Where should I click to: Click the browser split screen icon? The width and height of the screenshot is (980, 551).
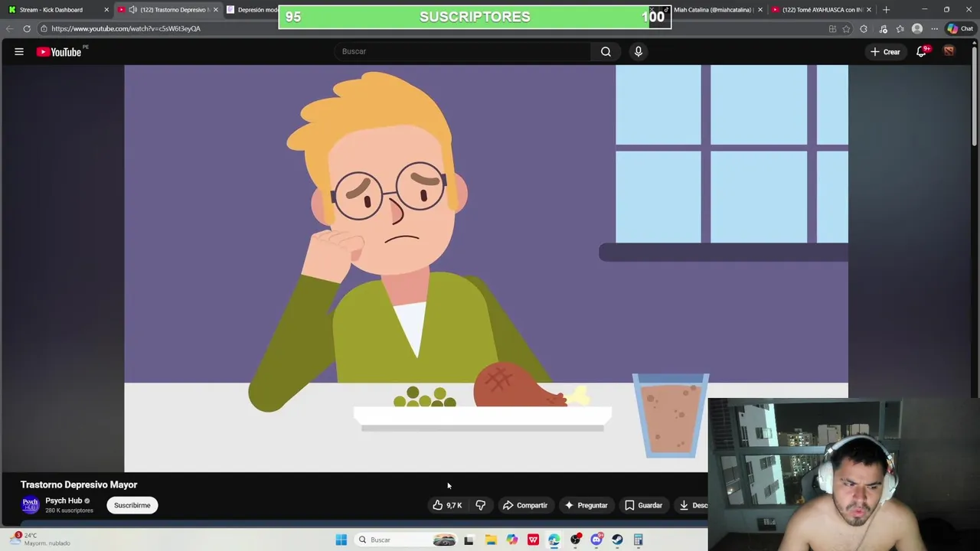click(832, 28)
